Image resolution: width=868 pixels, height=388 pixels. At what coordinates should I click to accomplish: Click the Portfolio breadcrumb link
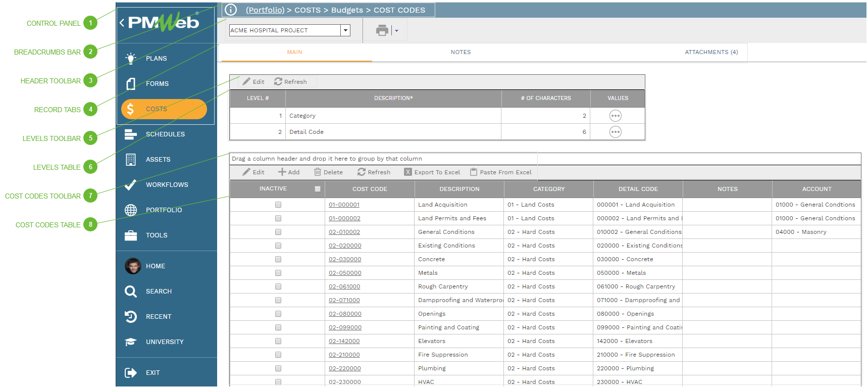tap(265, 10)
